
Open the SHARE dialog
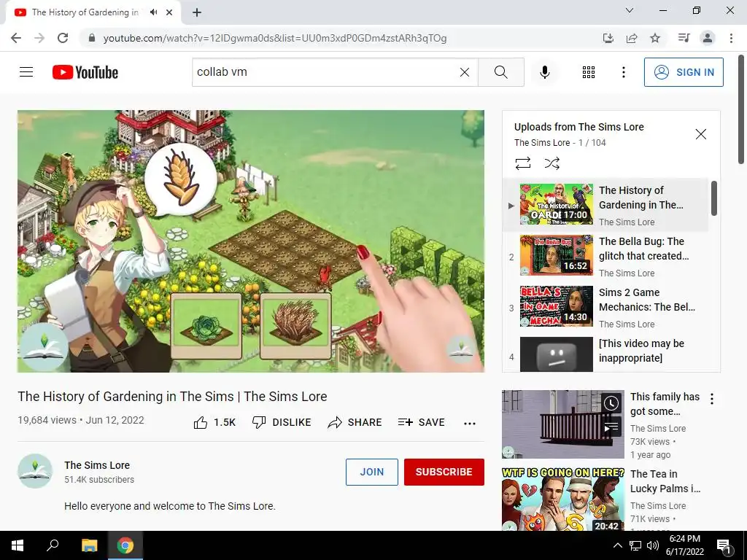tap(355, 422)
